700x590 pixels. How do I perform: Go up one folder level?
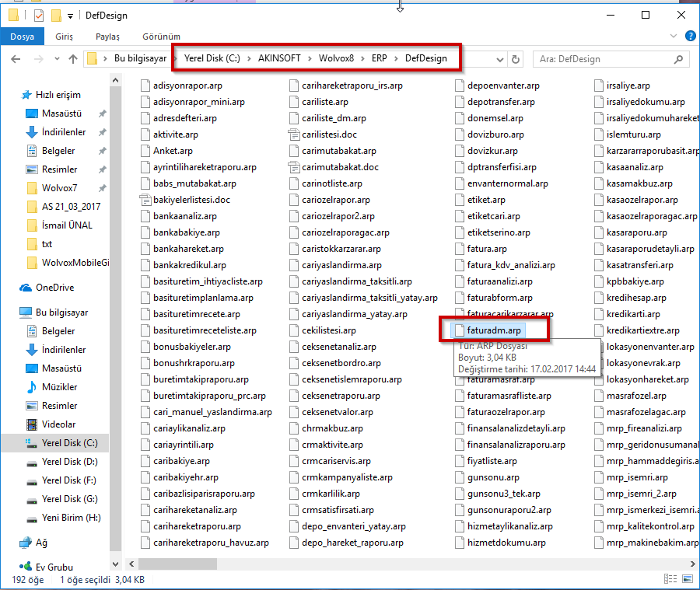pos(73,59)
